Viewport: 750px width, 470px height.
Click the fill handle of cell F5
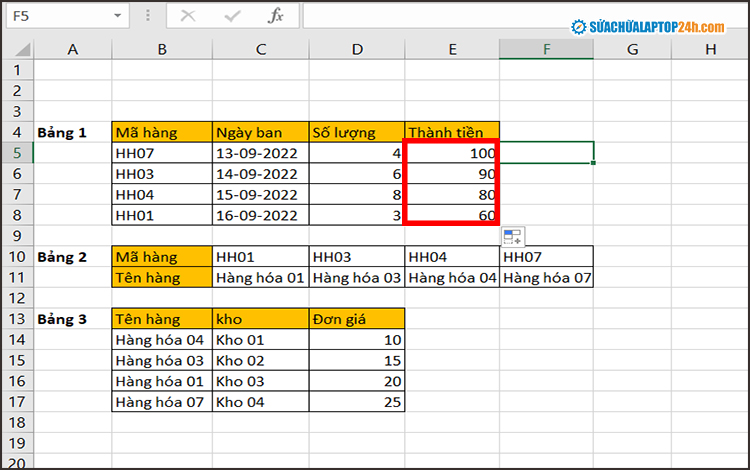pos(593,163)
